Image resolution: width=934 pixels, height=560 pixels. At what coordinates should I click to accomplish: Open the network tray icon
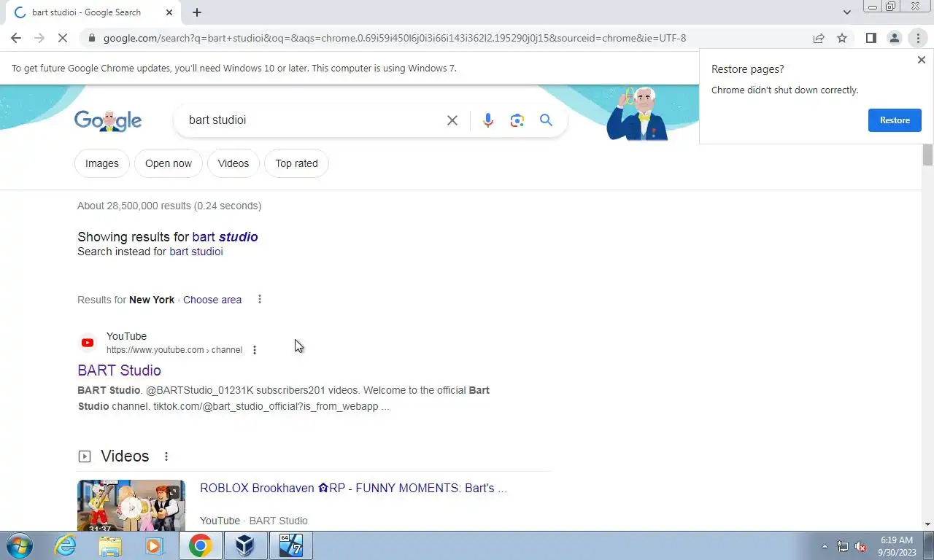pos(843,546)
